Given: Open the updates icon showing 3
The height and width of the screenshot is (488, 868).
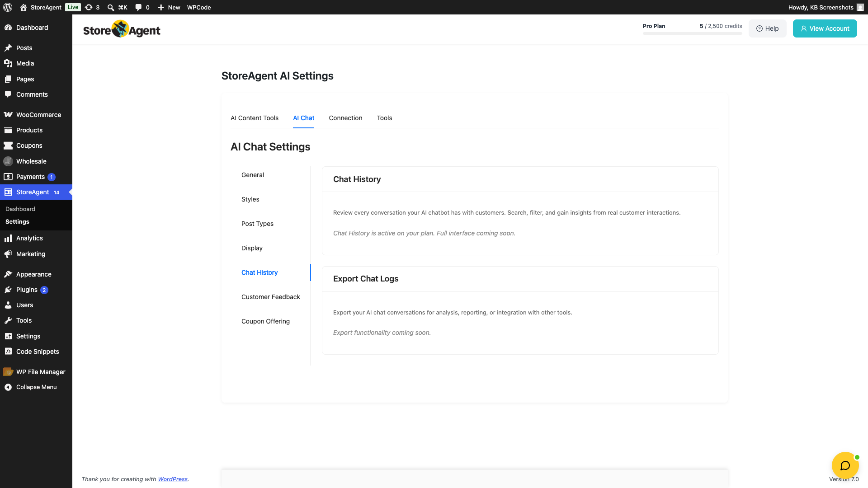Looking at the screenshot, I should [x=89, y=7].
